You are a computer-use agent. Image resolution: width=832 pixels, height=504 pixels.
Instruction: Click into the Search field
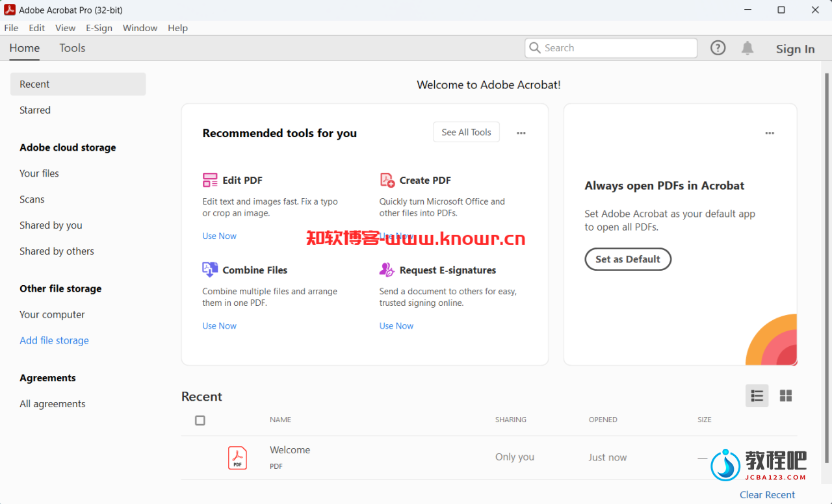tap(611, 47)
